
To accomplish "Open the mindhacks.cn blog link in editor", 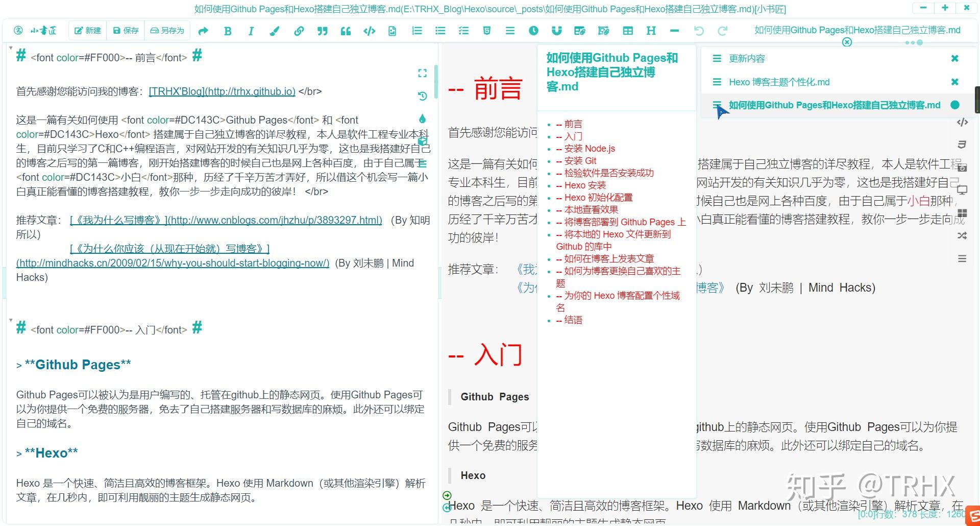I will (173, 263).
